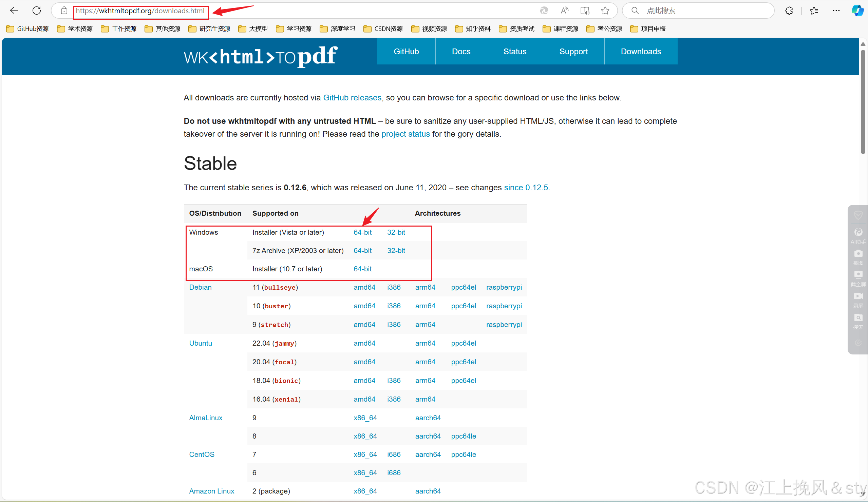Open the Status navigation tab
This screenshot has height=502, width=868.
515,51
